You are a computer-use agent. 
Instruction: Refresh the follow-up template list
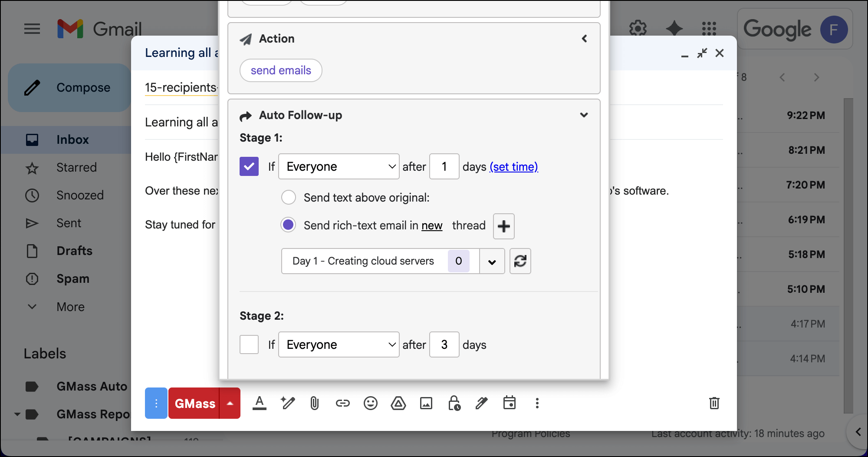tap(520, 261)
